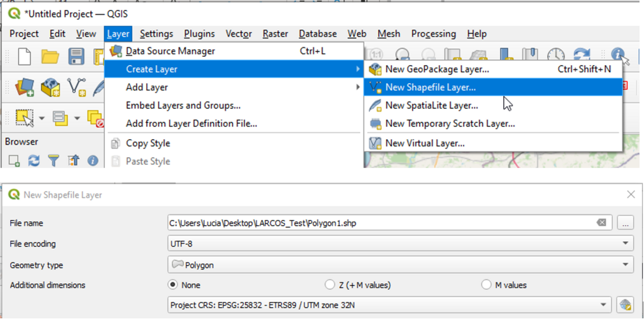Click the Show Bookmarks toolbar icon
644x320 pixels.
[530, 55]
